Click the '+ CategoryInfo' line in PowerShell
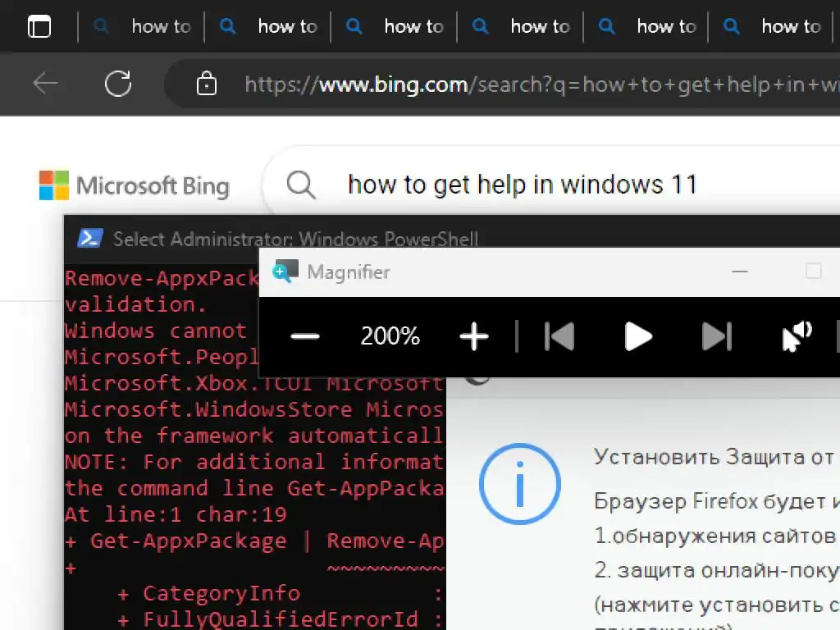This screenshot has height=630, width=840. click(209, 594)
